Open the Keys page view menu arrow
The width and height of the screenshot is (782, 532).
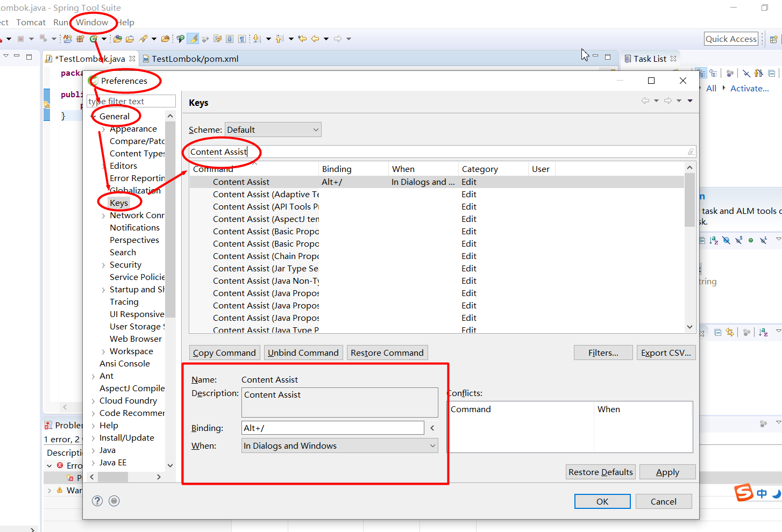(x=690, y=101)
